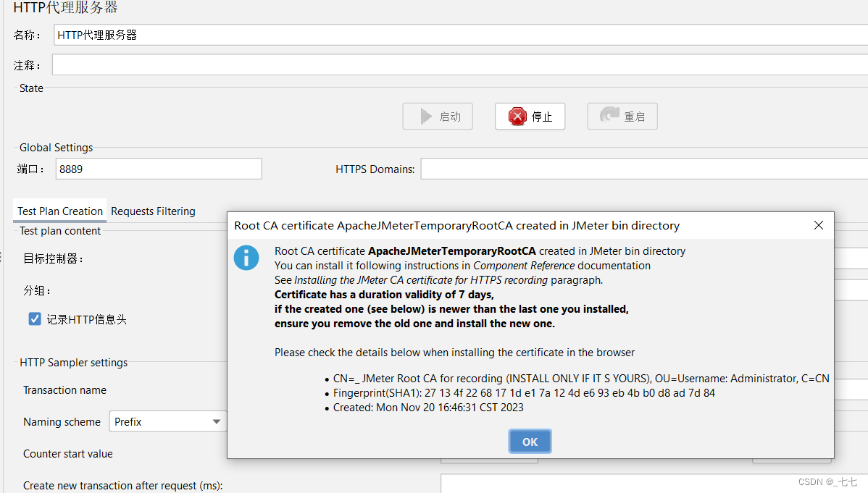Click the Transaction name label
The image size is (868, 493).
64,390
